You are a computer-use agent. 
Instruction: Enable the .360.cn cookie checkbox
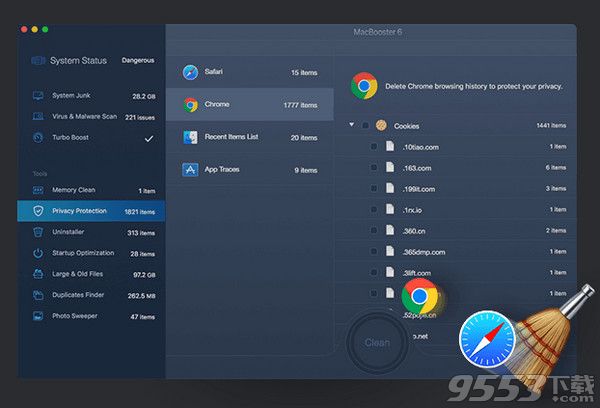pyautogui.click(x=374, y=230)
